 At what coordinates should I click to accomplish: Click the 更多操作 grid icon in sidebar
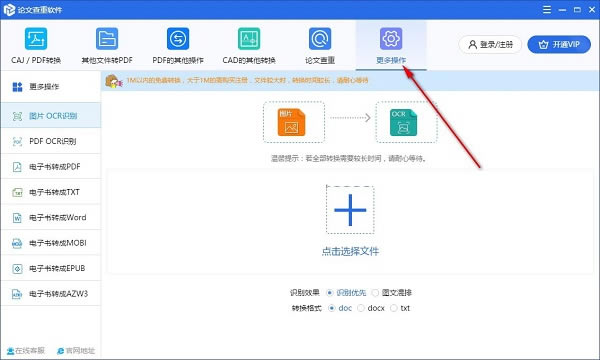[18, 87]
